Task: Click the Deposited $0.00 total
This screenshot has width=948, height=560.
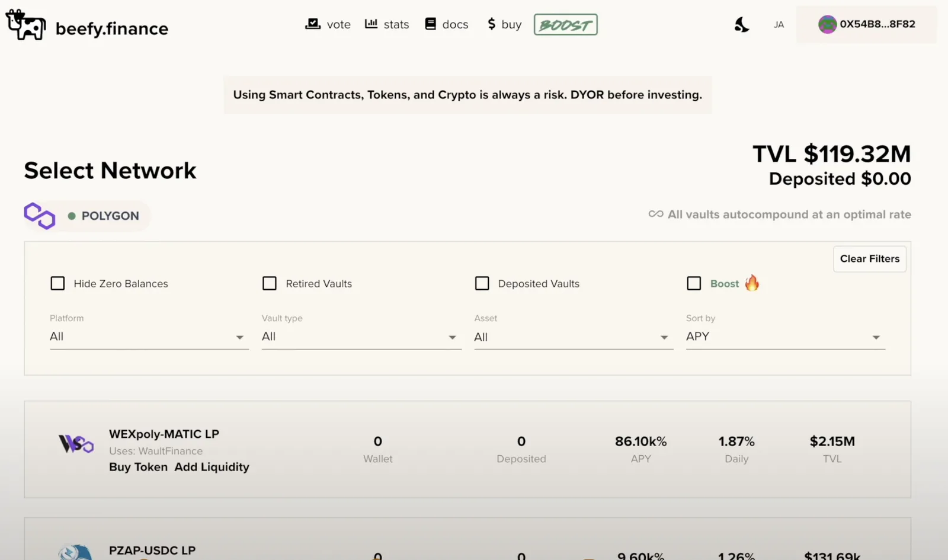Action: pos(840,179)
